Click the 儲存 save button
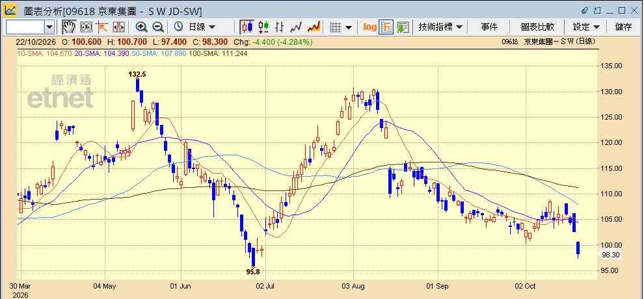The image size is (644, 299). [623, 27]
